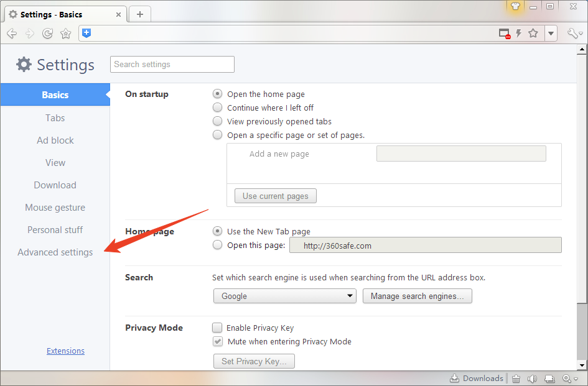Click the ad block popup icon in address bar
The width and height of the screenshot is (588, 386).
coord(505,34)
